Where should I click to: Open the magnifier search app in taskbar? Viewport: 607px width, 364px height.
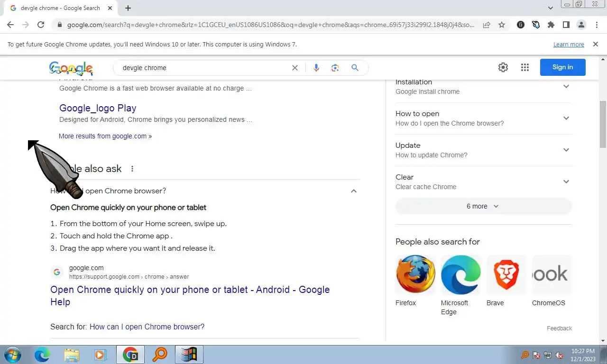click(x=160, y=355)
